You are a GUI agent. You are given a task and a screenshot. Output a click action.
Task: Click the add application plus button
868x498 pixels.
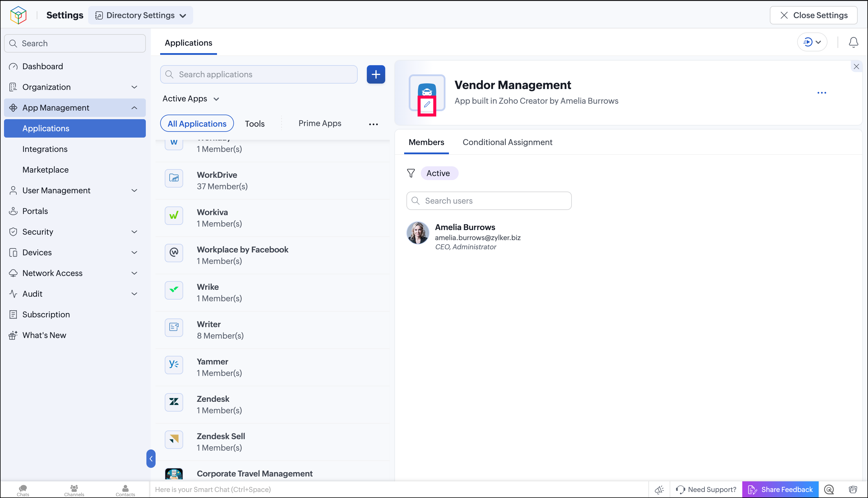[x=376, y=74]
